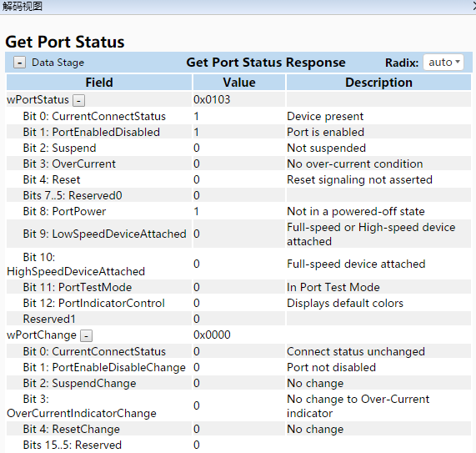Click 'No over-current condition' description
The height and width of the screenshot is (453, 476).
(355, 164)
